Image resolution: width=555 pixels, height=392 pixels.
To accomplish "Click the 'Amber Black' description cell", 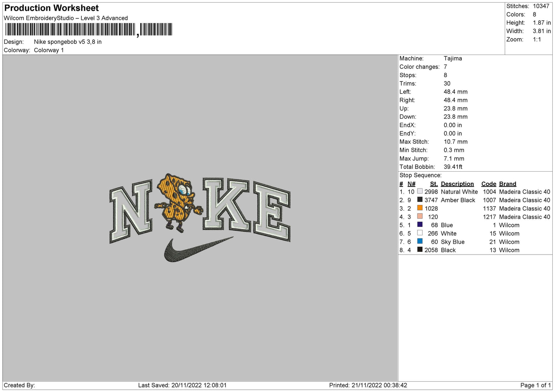I will point(458,200).
